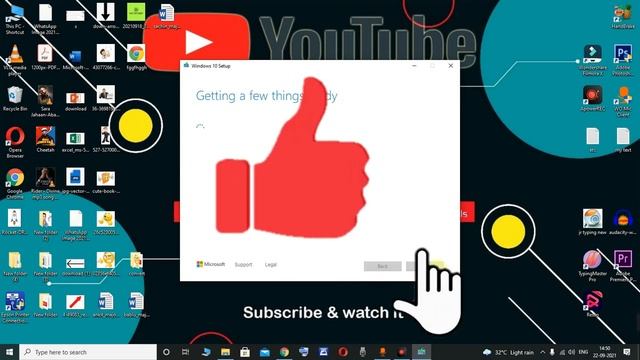Select the Rider-Divine mp3 song file
Screen dimensions: 640x360
pyautogui.click(x=45, y=183)
